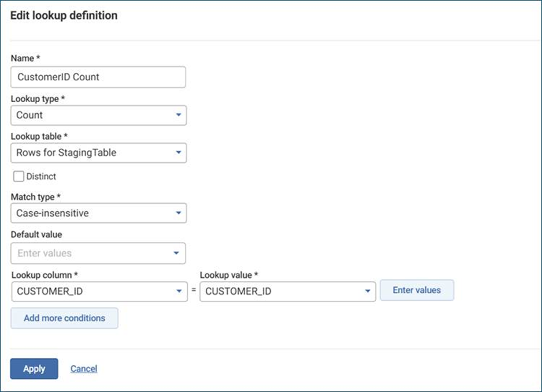Focus the Default value entry field
Screen dimensions: 542x392
(90, 253)
